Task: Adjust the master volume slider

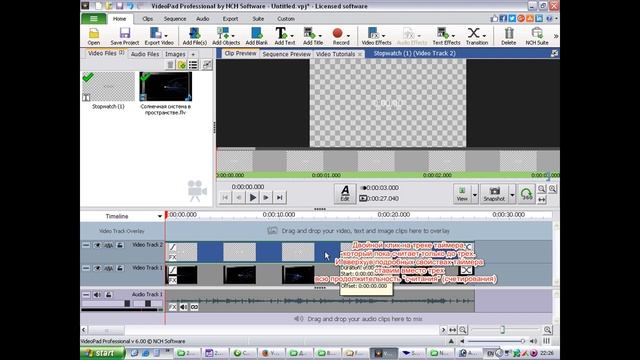Action: [522, 341]
